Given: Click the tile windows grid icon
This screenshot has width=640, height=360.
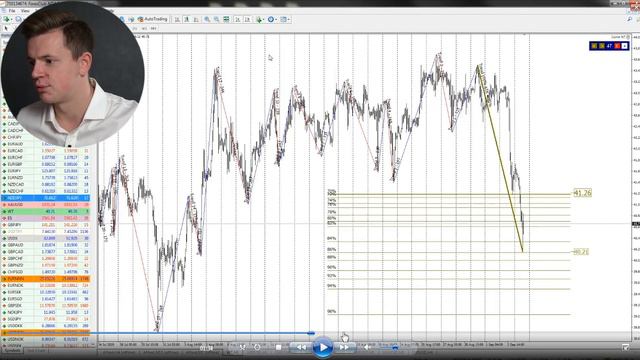Looking at the screenshot, I should click(x=226, y=19).
